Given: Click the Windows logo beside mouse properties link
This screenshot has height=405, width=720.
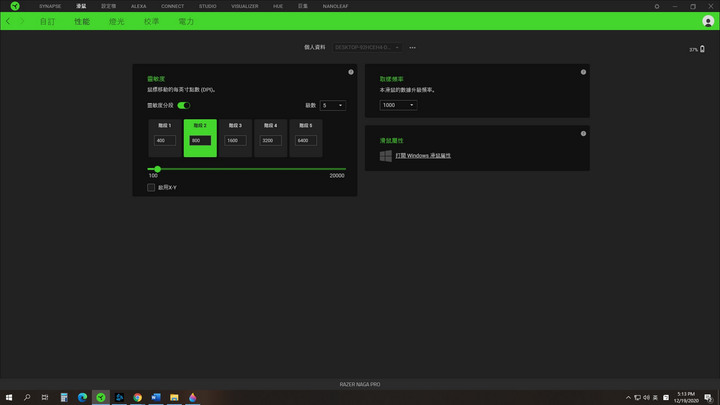Looking at the screenshot, I should (x=386, y=156).
